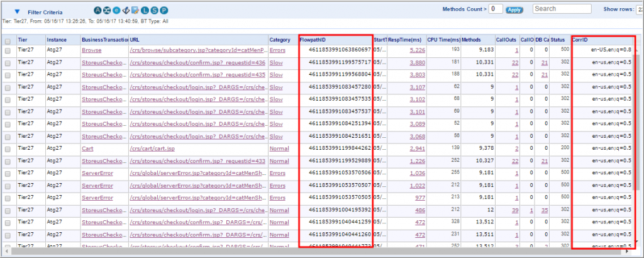Screen dimensions: 644x258
Task: Click the 5,226 response time link
Action: click(x=418, y=50)
